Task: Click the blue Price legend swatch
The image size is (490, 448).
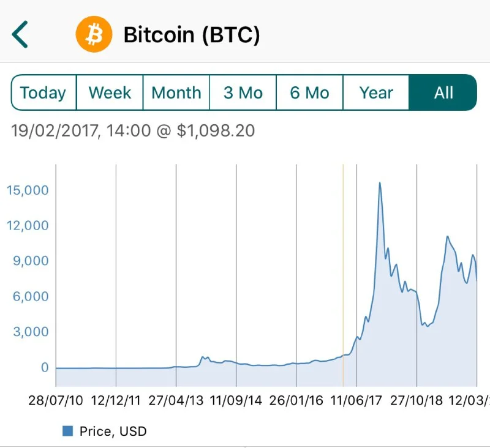Action: pos(68,431)
